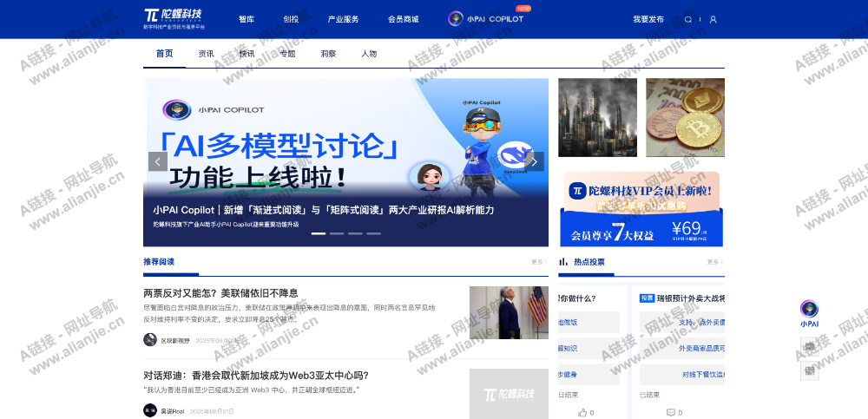
Task: Click 已结束 status under 瑞银 poll
Action: (x=649, y=395)
